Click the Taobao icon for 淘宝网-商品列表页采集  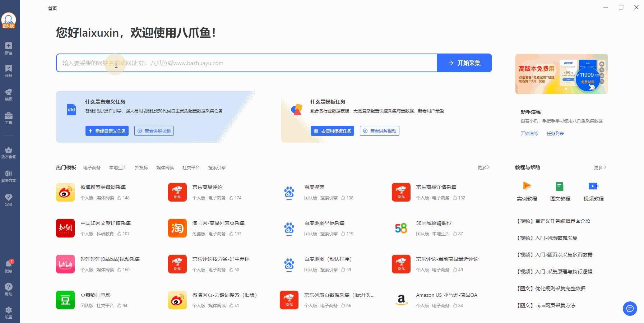177,228
